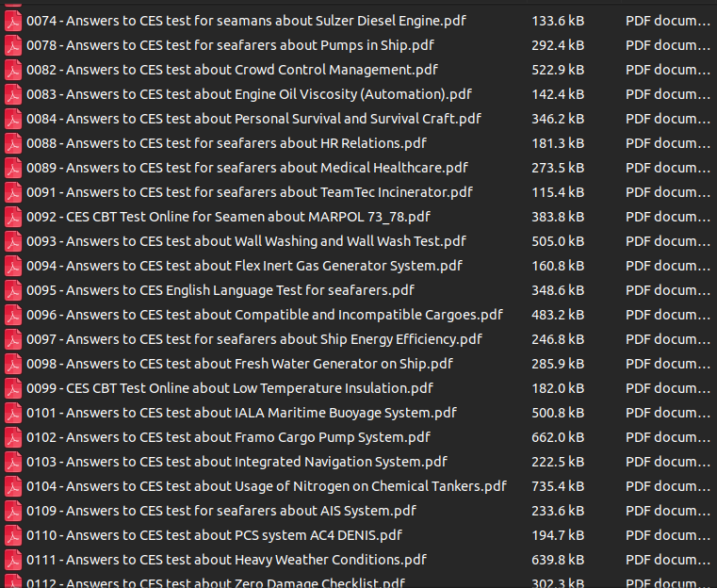Select 0093 Wall Washing and Wall Wash Test
Viewport: 717px width, 588px height.
[246, 241]
